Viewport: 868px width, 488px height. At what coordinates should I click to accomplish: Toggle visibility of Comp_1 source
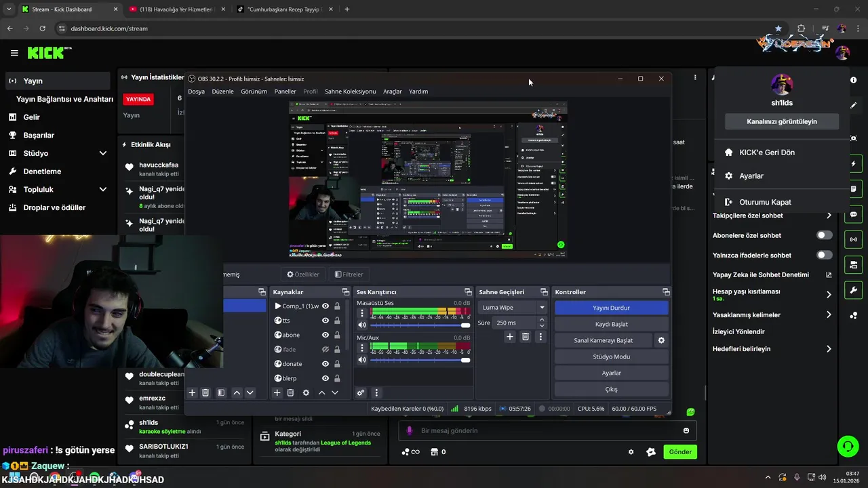click(x=325, y=306)
